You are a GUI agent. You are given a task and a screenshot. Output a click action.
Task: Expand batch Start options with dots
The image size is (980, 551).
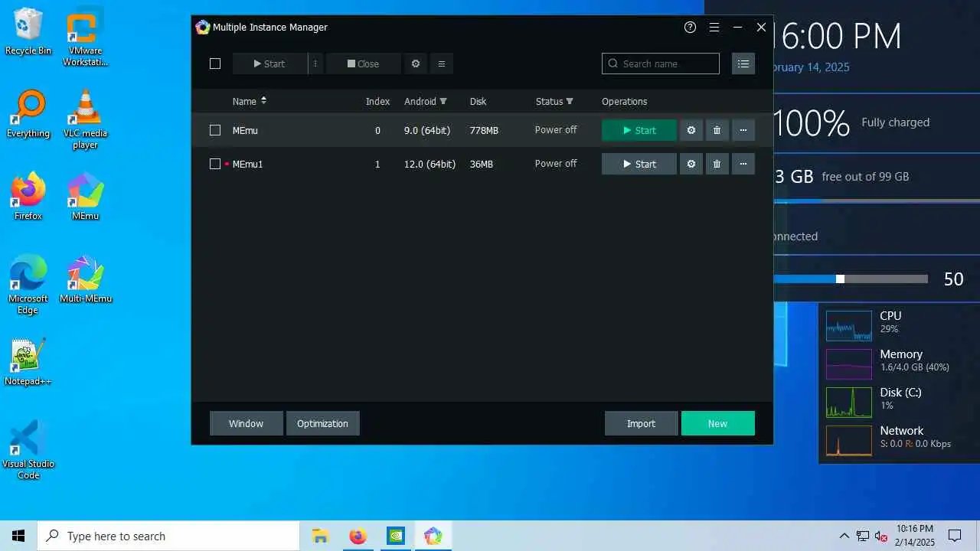[315, 64]
